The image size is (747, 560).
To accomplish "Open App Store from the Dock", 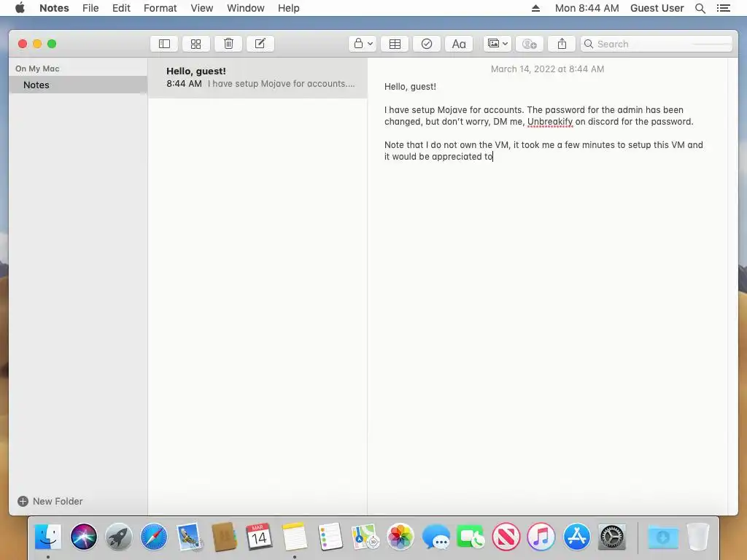I will tap(576, 537).
